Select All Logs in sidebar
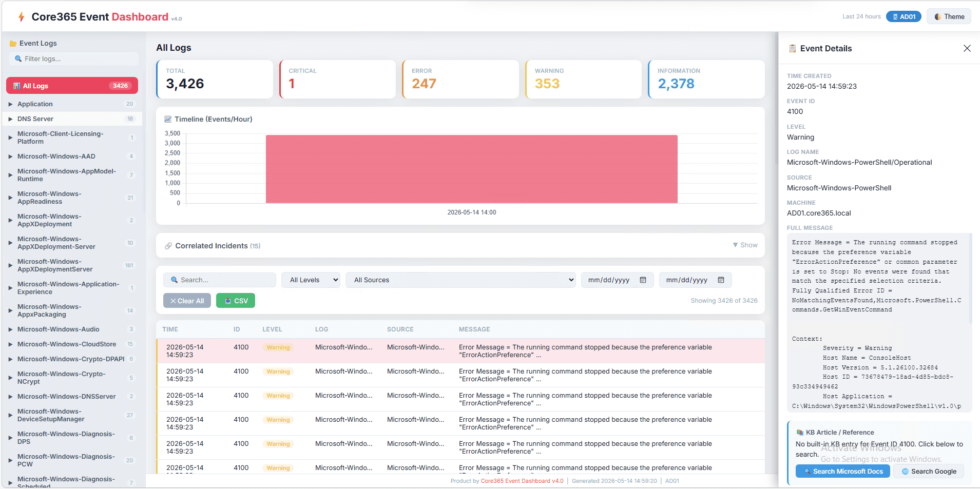 [72, 86]
